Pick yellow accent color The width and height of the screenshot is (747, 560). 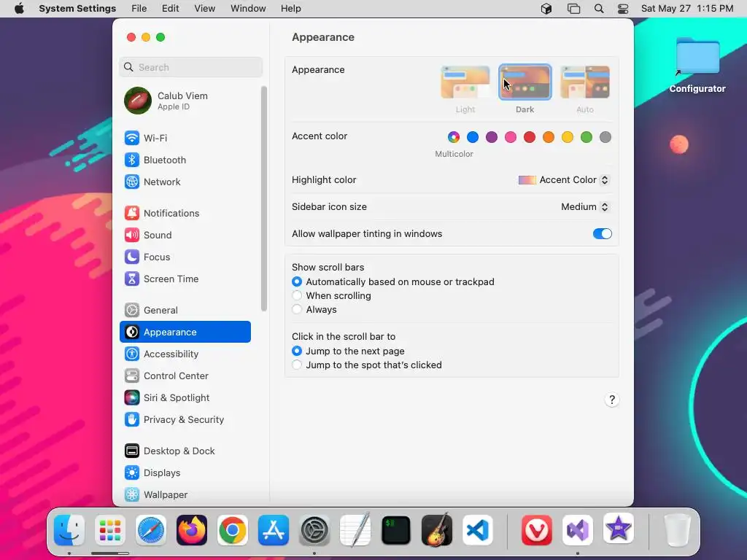tap(568, 137)
